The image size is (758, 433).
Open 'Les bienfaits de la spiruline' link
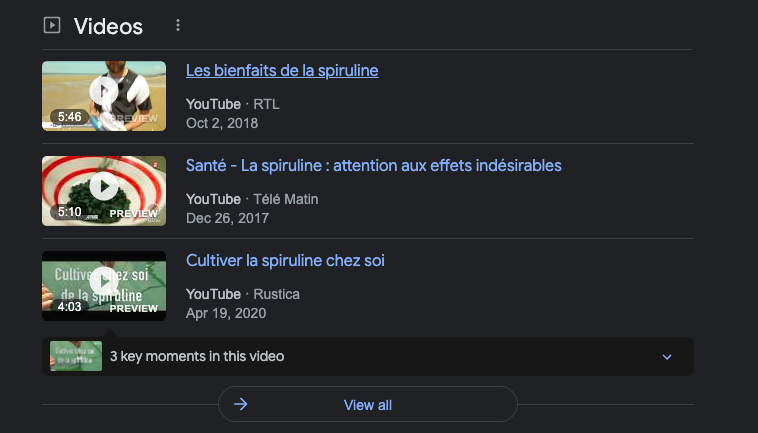[x=282, y=71]
